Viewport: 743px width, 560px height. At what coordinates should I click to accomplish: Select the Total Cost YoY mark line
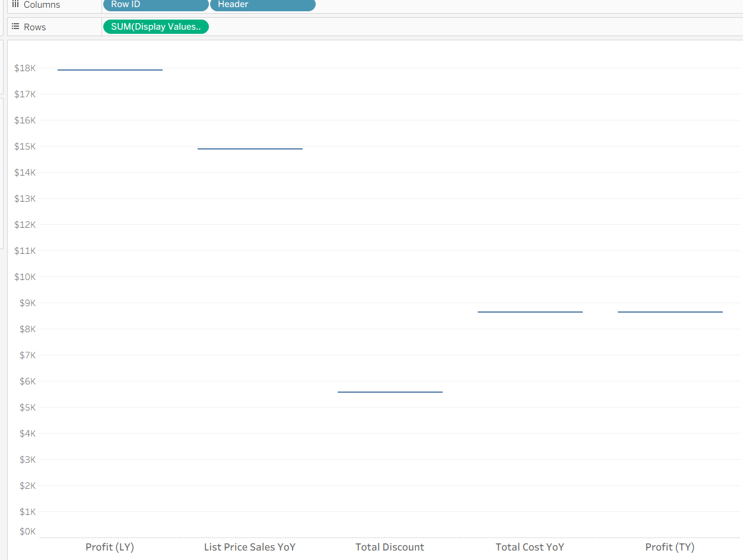coord(530,312)
